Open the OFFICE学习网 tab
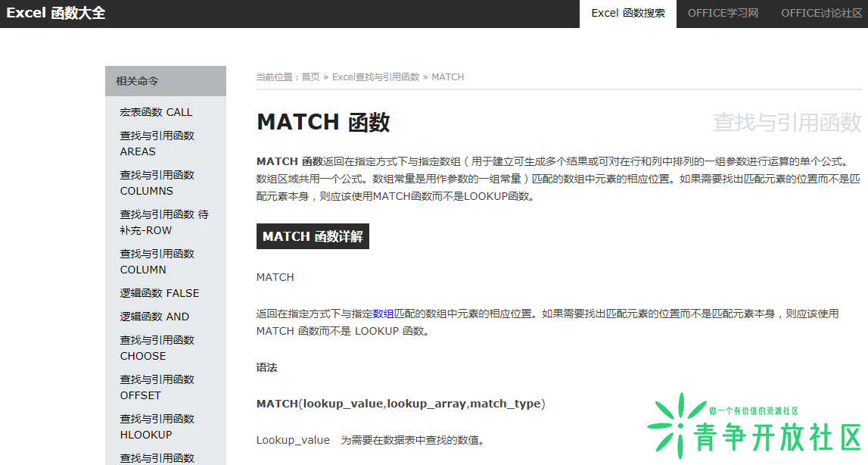This screenshot has height=465, width=868. click(723, 14)
